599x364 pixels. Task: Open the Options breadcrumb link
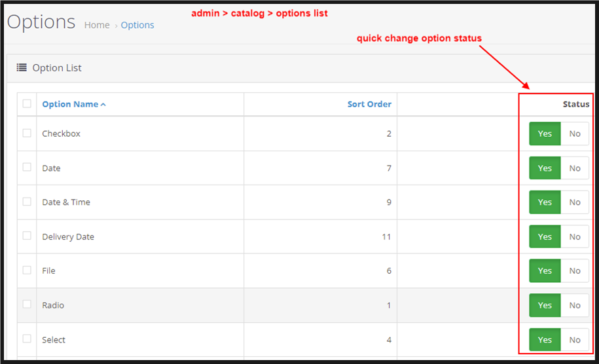[x=137, y=25]
